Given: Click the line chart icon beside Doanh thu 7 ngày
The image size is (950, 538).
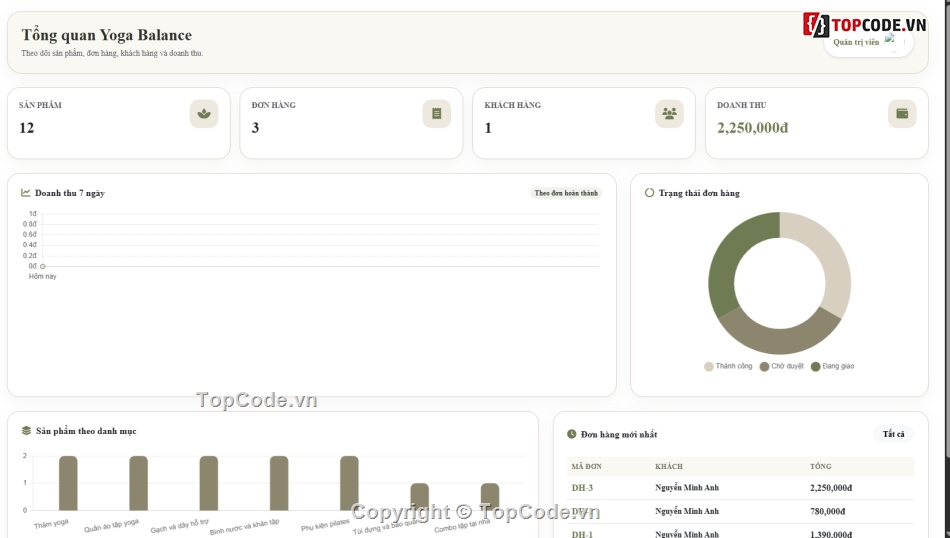Looking at the screenshot, I should click(x=25, y=193).
